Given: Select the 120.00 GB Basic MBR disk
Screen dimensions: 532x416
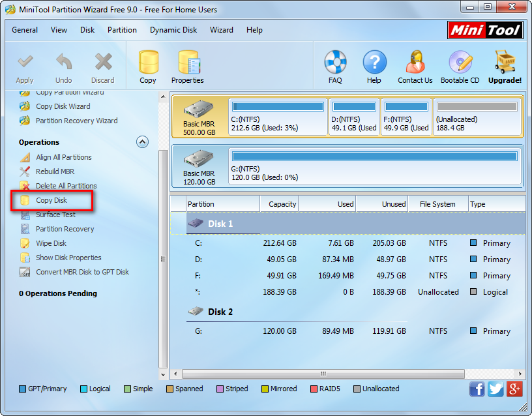Looking at the screenshot, I should coord(199,167).
